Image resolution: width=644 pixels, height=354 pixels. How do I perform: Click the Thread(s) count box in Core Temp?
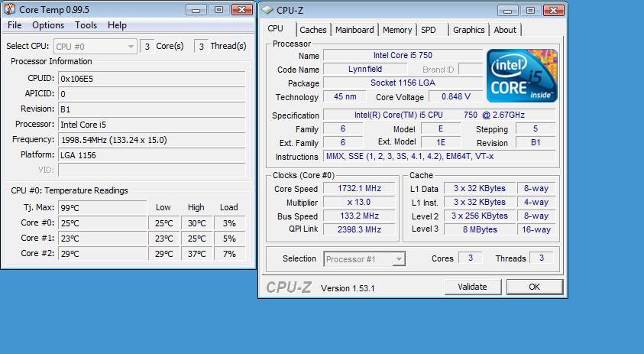pos(201,47)
